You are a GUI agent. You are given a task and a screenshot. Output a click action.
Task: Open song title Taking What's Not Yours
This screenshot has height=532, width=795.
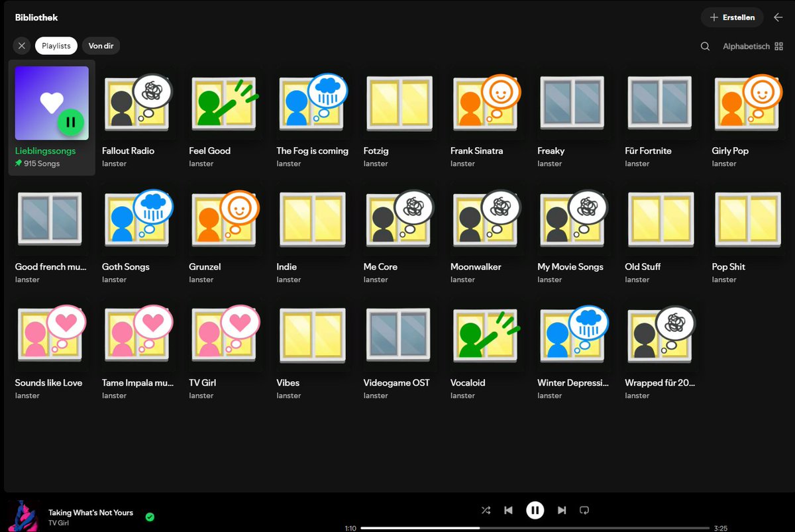pos(91,513)
